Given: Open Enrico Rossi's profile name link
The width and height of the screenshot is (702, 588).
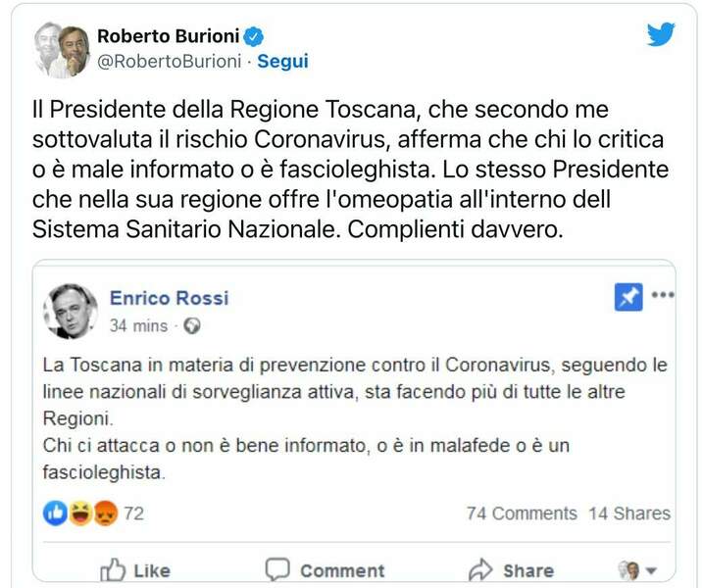Looking at the screenshot, I should pos(169,298).
